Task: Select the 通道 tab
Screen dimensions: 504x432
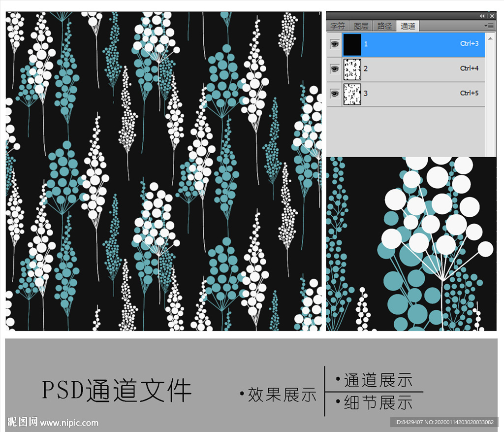Action: point(408,26)
